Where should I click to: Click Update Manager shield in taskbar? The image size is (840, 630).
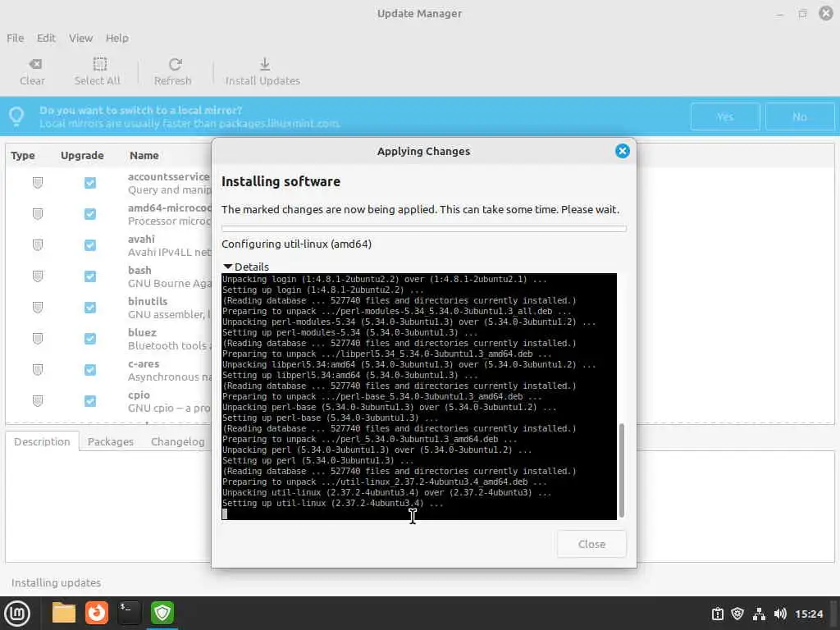[x=162, y=613]
